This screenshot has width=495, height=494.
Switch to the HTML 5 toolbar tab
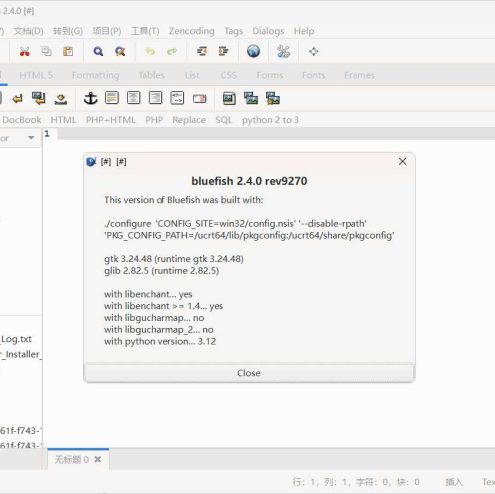(x=36, y=75)
